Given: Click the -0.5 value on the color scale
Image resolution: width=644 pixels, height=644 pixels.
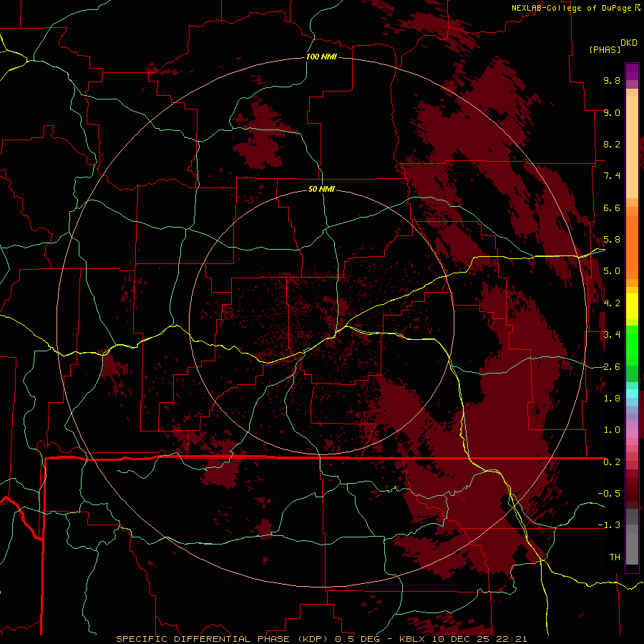Looking at the screenshot, I should click(x=609, y=494).
